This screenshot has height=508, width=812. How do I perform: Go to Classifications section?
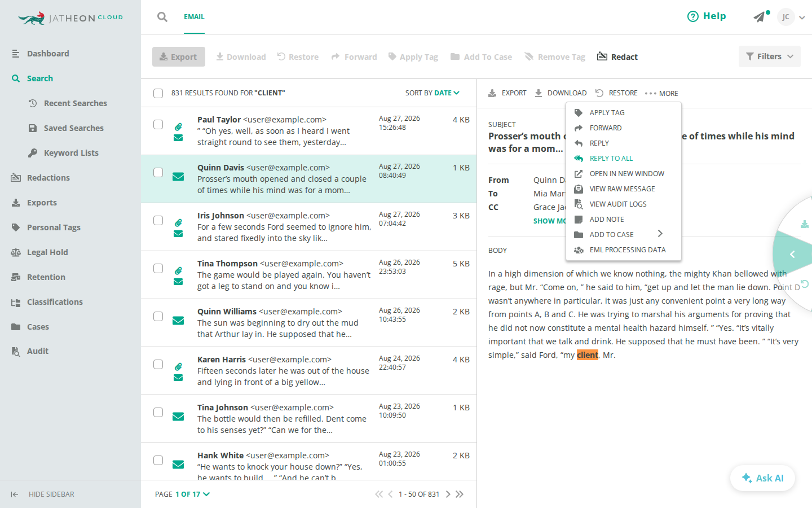pos(55,302)
